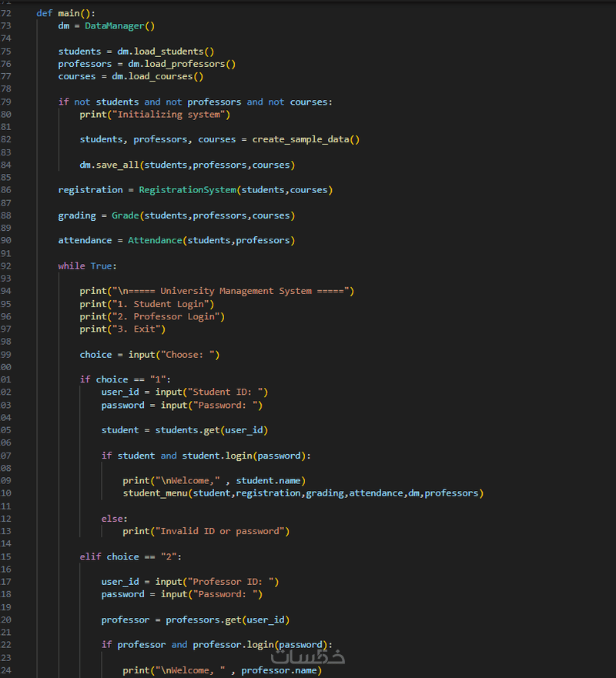Click the create_sample_data() call

(306, 139)
